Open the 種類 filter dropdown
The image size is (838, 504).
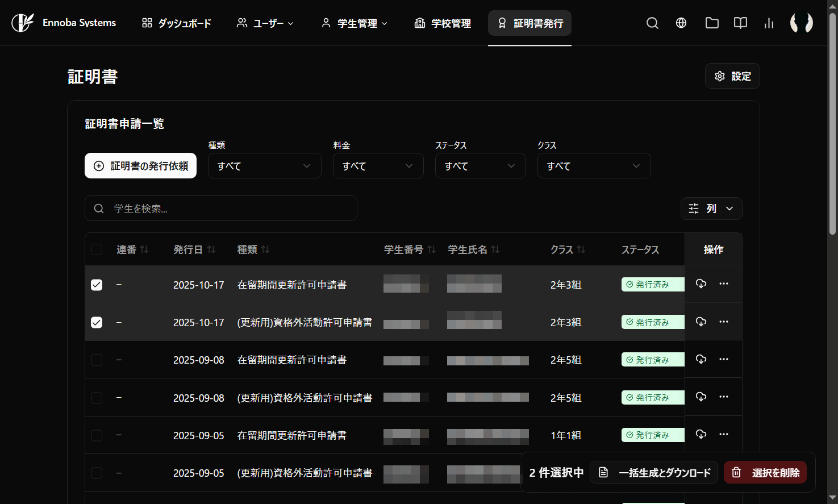tap(265, 166)
